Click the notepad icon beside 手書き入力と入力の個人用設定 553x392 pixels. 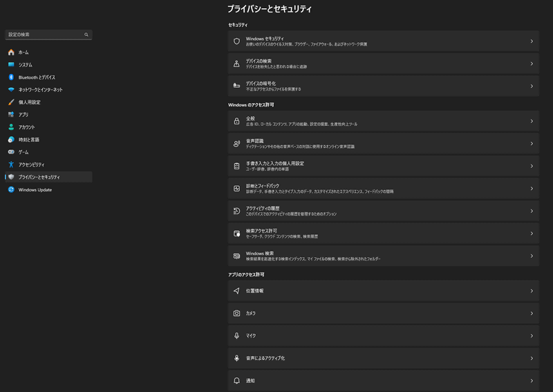click(236, 166)
